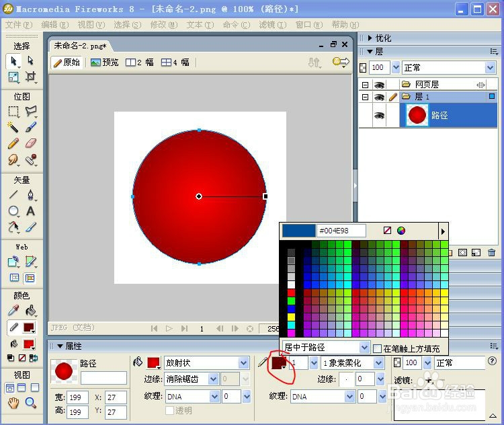Select the Subselection white arrow tool

[30, 61]
